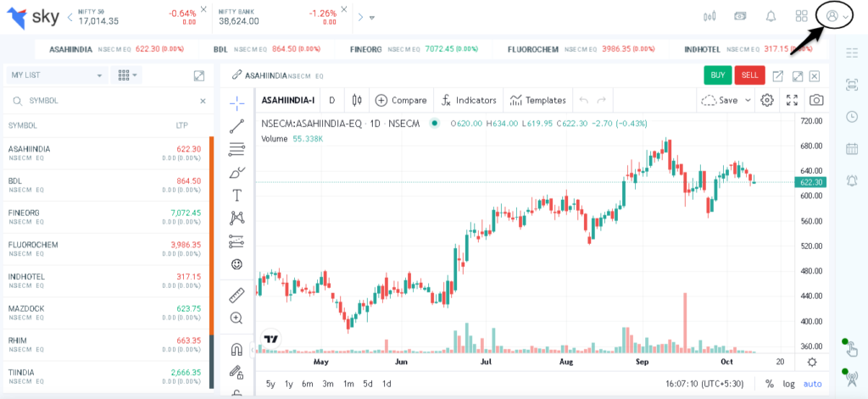Select FINEORG row in watchlist

coord(106,217)
